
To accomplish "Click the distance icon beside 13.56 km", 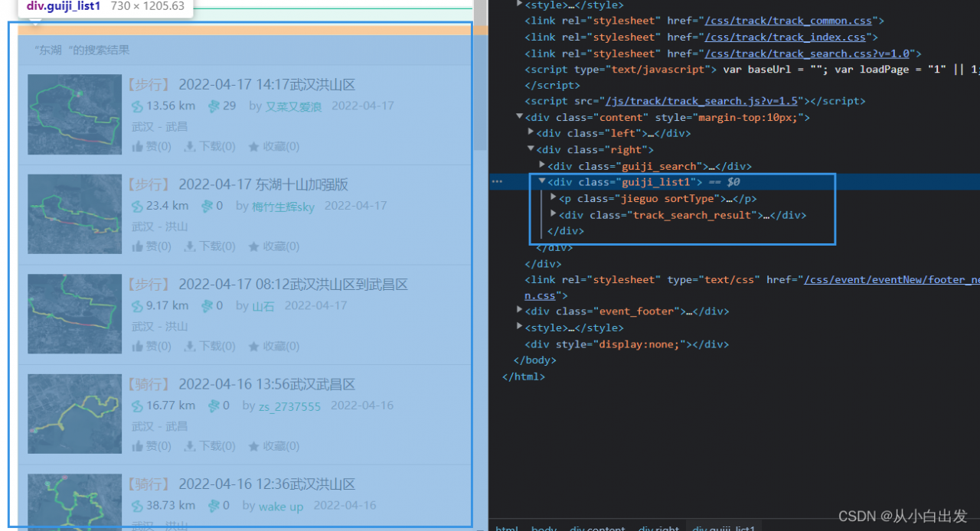I will tap(138, 106).
